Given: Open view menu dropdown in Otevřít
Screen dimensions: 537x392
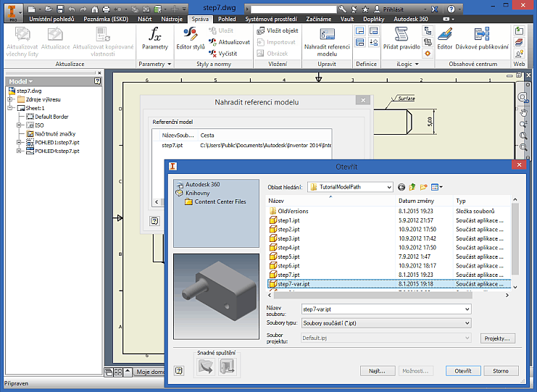Looking at the screenshot, I should [x=441, y=187].
